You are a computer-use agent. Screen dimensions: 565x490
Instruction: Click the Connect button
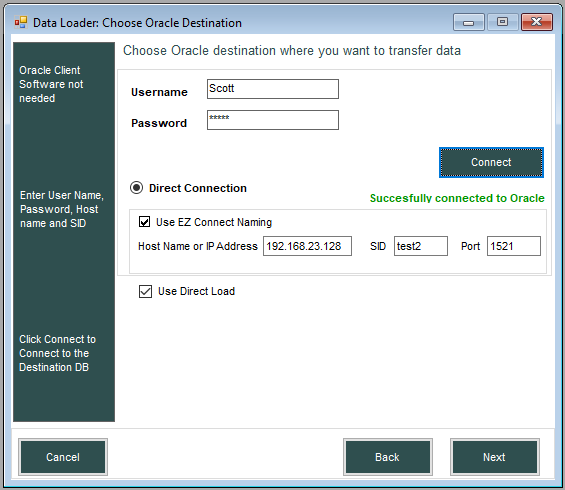pyautogui.click(x=491, y=162)
